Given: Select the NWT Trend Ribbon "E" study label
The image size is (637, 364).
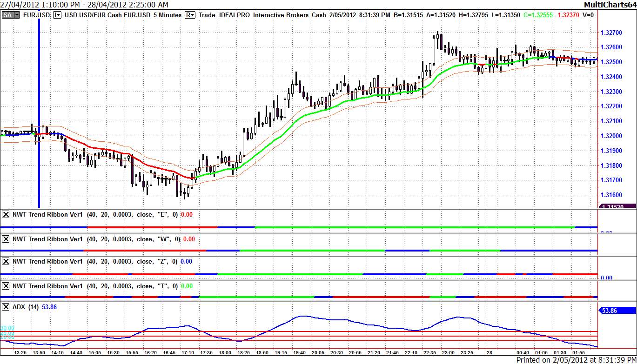Looking at the screenshot, I should pyautogui.click(x=95, y=214).
